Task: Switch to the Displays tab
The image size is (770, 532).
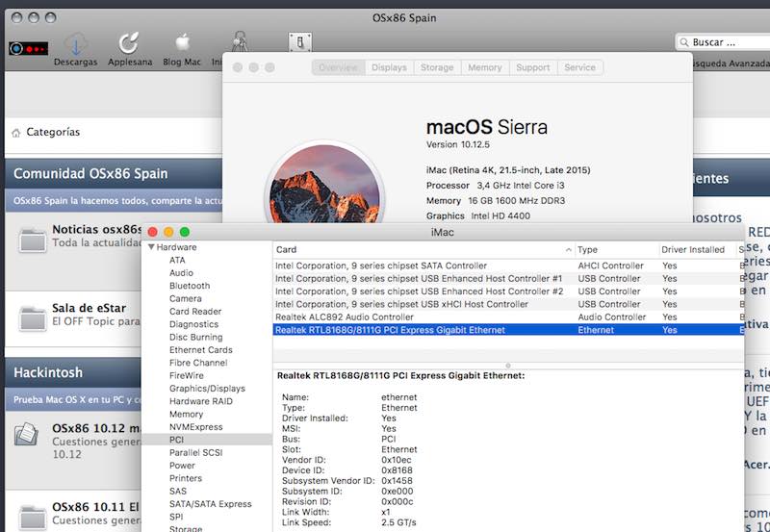Action: (390, 67)
